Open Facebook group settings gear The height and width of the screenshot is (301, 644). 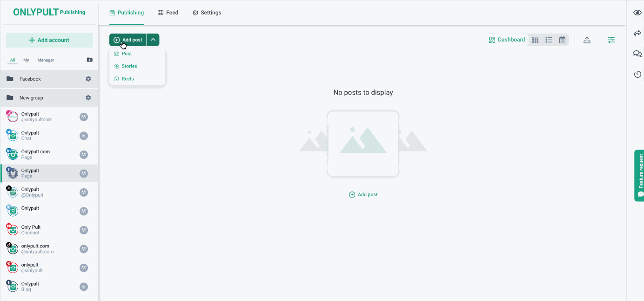[x=88, y=79]
